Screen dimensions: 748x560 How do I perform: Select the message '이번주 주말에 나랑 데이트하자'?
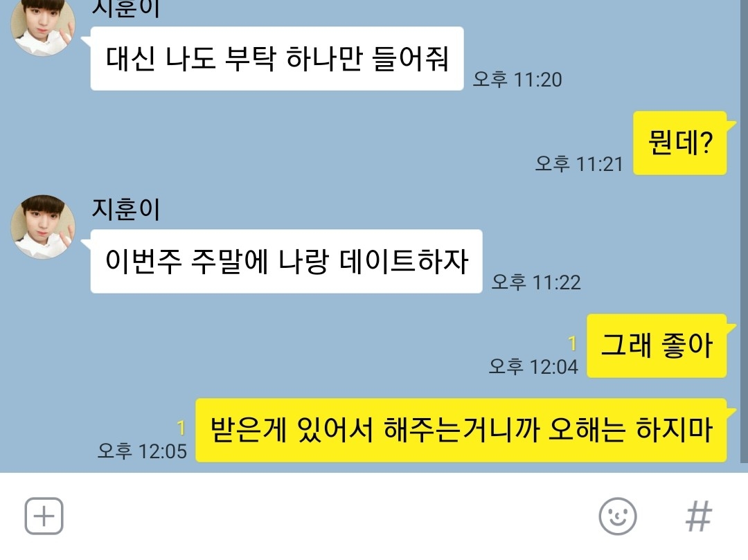click(x=286, y=261)
